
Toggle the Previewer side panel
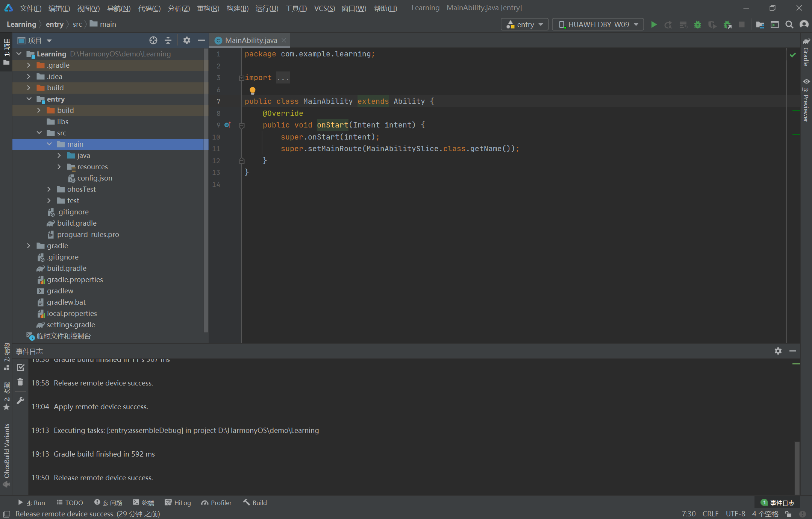[806, 100]
